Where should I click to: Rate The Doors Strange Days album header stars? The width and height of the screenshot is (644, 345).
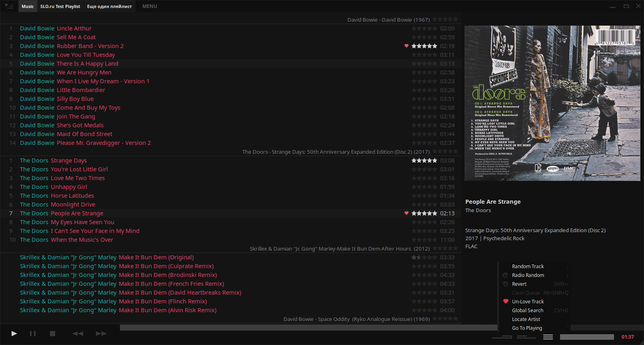click(445, 151)
